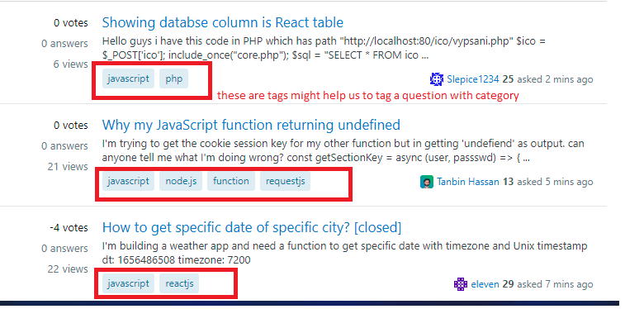The image size is (644, 309).
Task: Click "asked 7 mins ago" timestamp
Action: point(555,284)
